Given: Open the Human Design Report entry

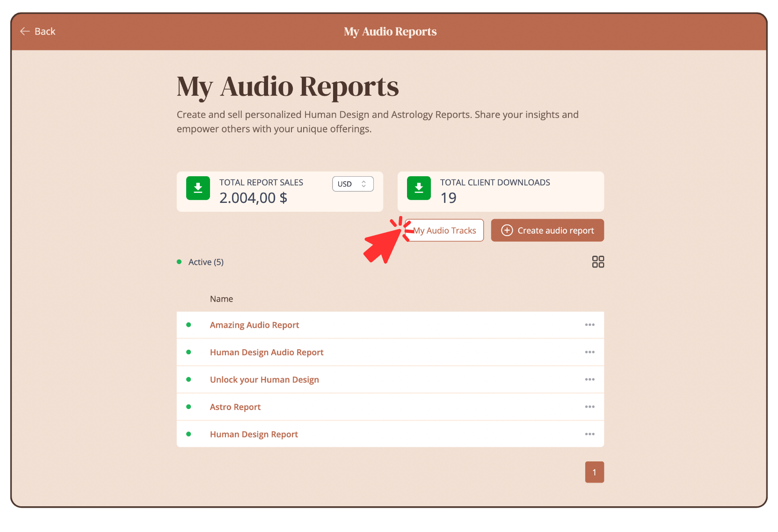Looking at the screenshot, I should click(254, 434).
